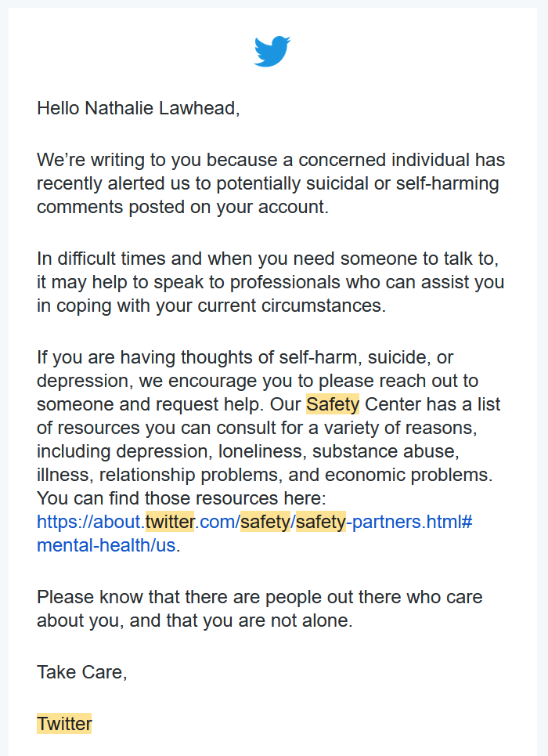Click the 'Take Care,' closing line

pyautogui.click(x=81, y=671)
